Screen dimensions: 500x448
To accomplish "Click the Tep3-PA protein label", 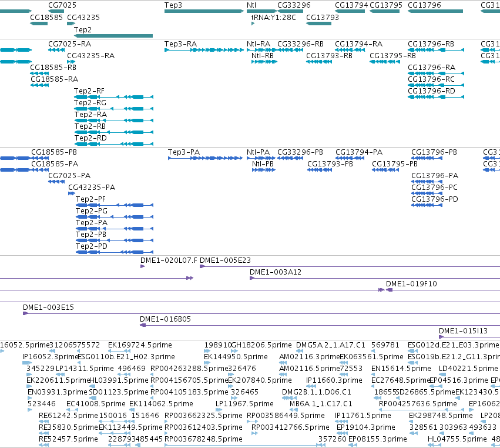I will (184, 152).
